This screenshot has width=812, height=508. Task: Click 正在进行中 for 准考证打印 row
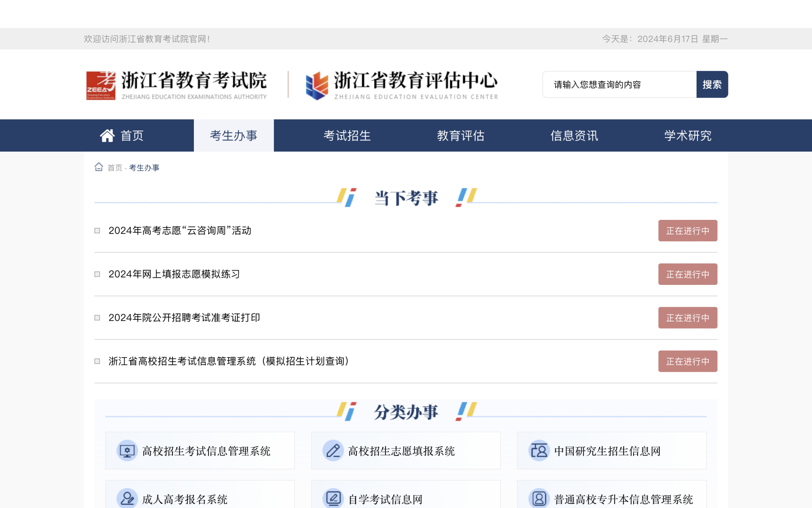coord(688,317)
